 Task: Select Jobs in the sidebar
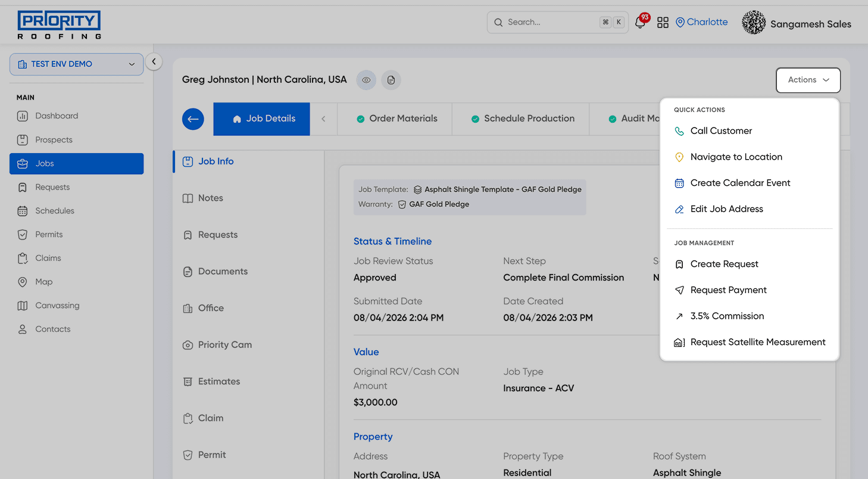pyautogui.click(x=76, y=163)
